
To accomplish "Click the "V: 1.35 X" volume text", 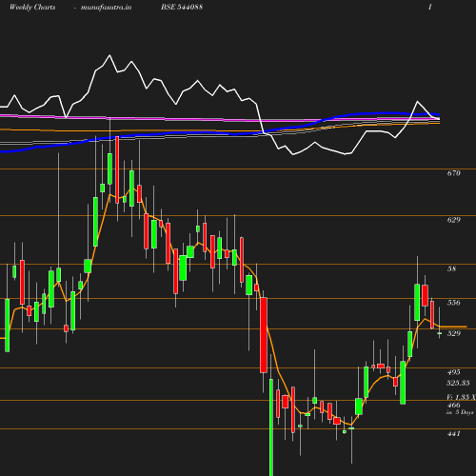I will point(461,397).
